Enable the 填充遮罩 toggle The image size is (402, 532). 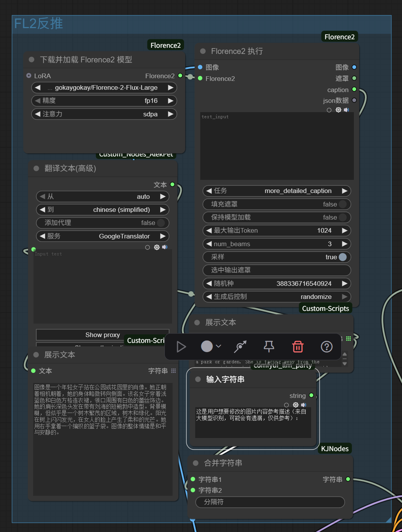tap(342, 204)
